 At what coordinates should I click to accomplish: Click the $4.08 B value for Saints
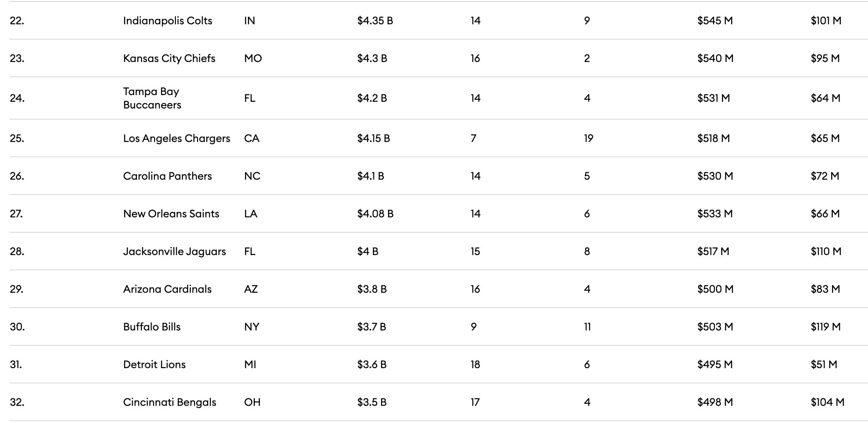375,214
